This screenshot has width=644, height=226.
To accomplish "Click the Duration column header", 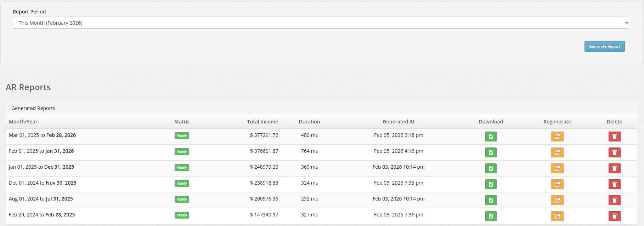I will click(309, 122).
